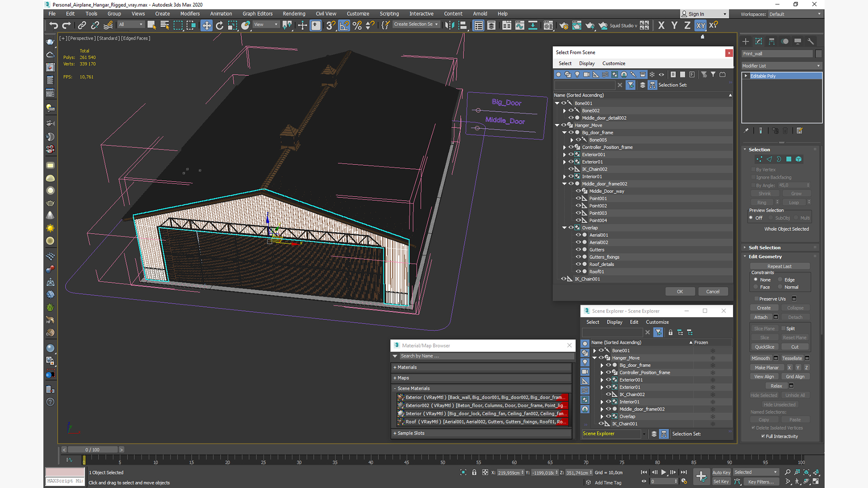Toggle eye for Overlap in Scene Explorer

pyautogui.click(x=609, y=416)
